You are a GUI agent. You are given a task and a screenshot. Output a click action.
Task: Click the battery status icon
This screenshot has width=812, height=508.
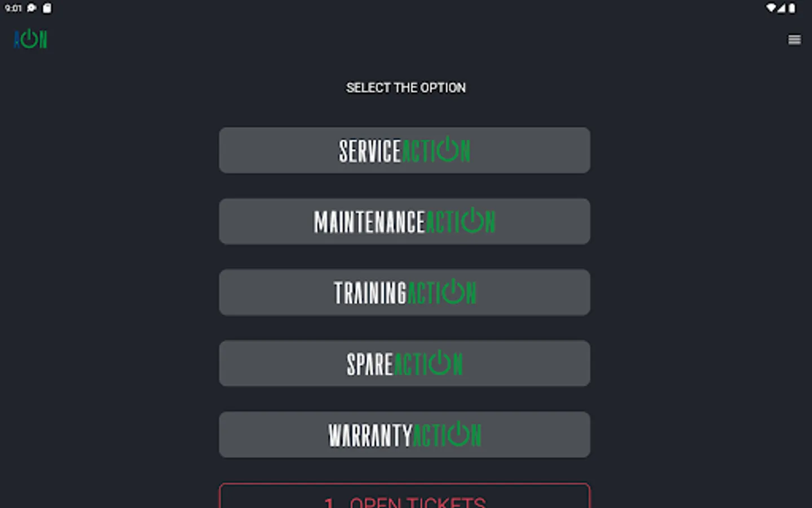tap(792, 8)
